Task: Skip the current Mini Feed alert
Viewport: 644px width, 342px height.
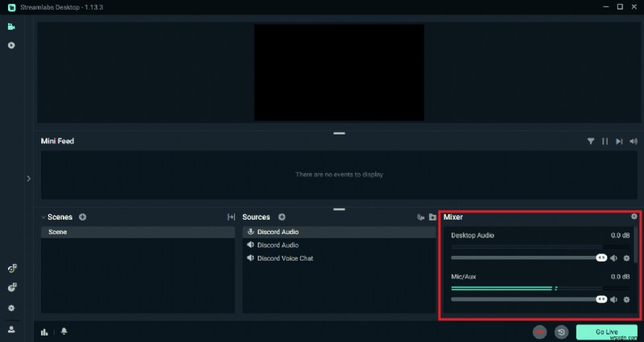Action: click(619, 142)
